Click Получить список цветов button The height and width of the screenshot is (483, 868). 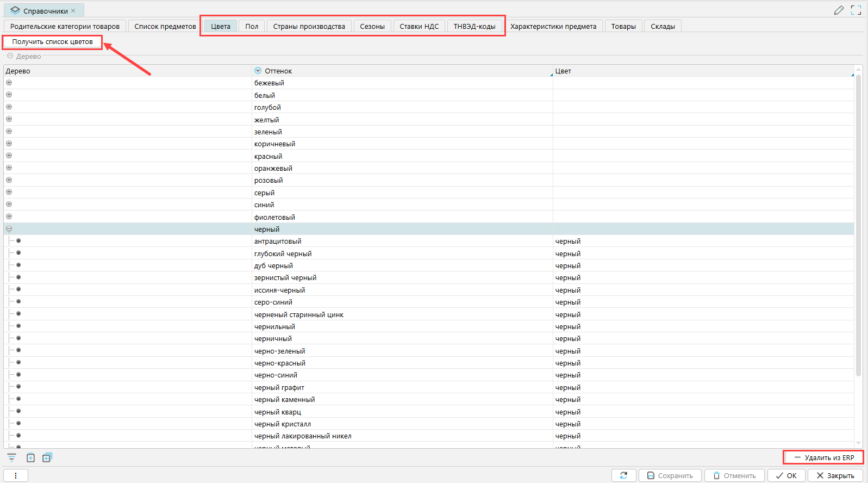pos(52,42)
